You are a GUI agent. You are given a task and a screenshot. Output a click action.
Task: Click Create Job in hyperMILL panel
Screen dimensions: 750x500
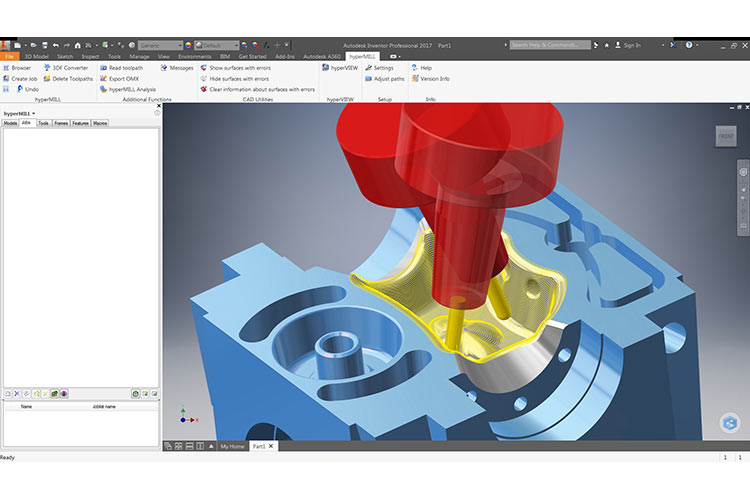click(x=20, y=78)
